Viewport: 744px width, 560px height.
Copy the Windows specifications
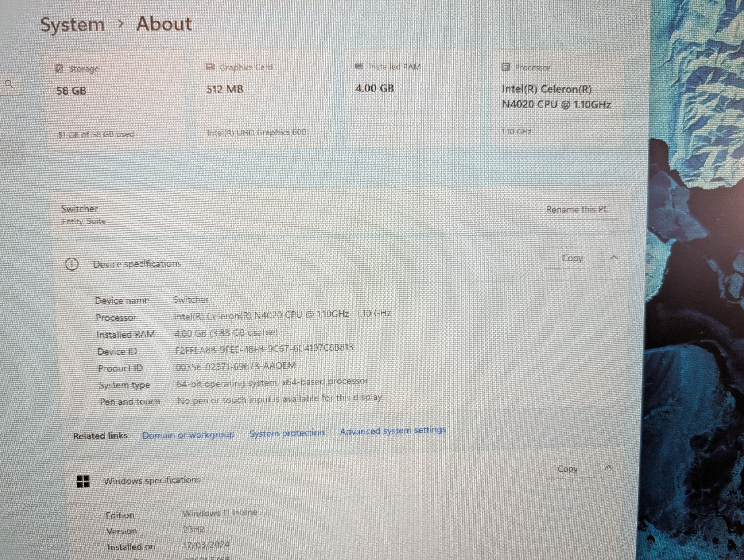tap(567, 468)
